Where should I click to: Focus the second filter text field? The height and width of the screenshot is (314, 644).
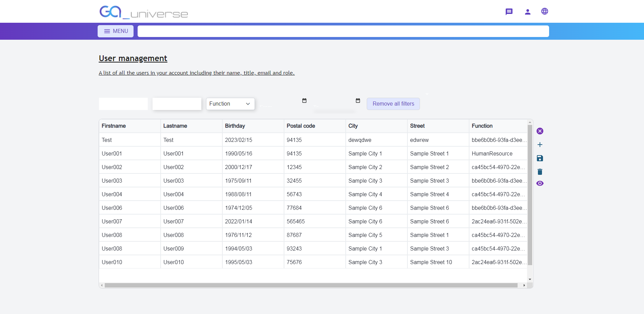click(x=177, y=104)
